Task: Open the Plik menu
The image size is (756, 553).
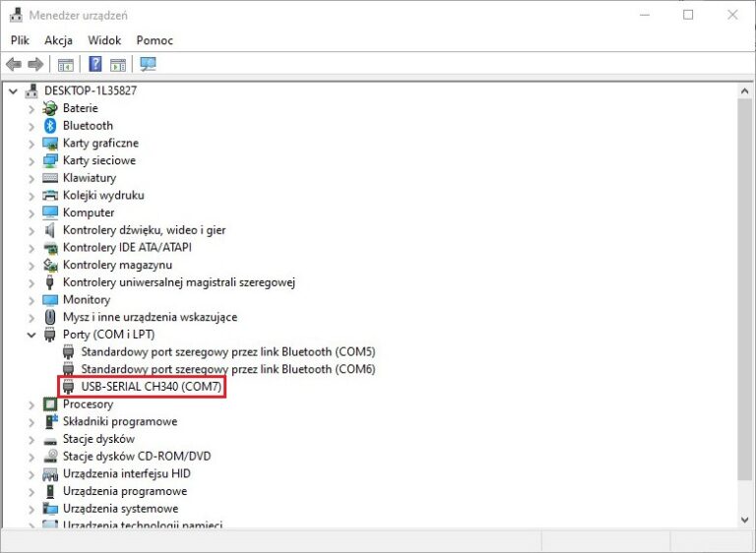Action: pyautogui.click(x=20, y=40)
